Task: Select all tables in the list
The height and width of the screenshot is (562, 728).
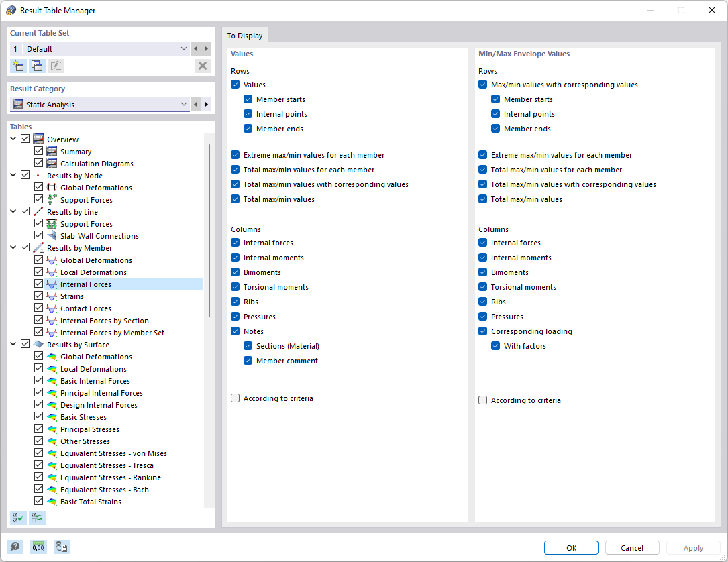Action: (x=17, y=518)
